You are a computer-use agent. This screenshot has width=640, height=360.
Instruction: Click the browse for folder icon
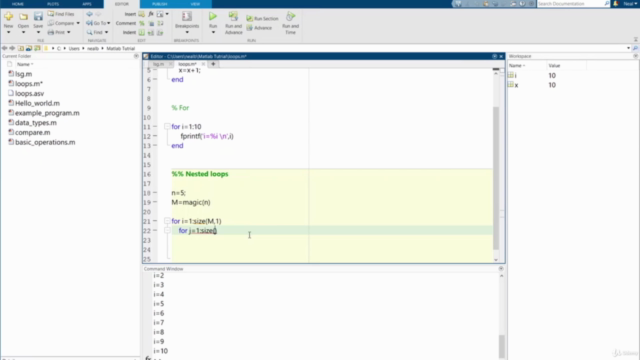pos(29,48)
